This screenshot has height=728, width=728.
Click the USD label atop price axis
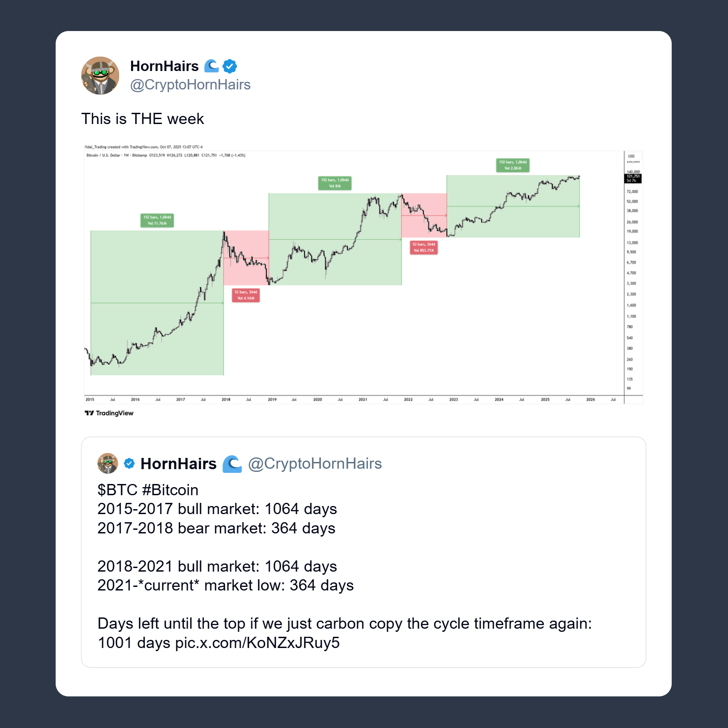click(631, 156)
